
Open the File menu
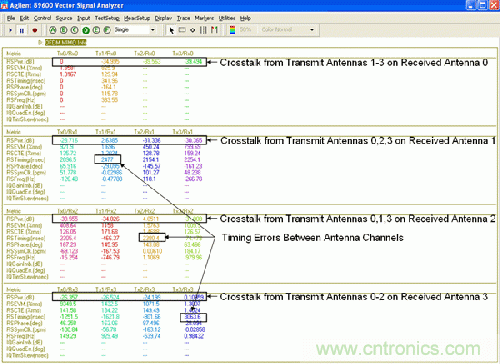(x=11, y=18)
